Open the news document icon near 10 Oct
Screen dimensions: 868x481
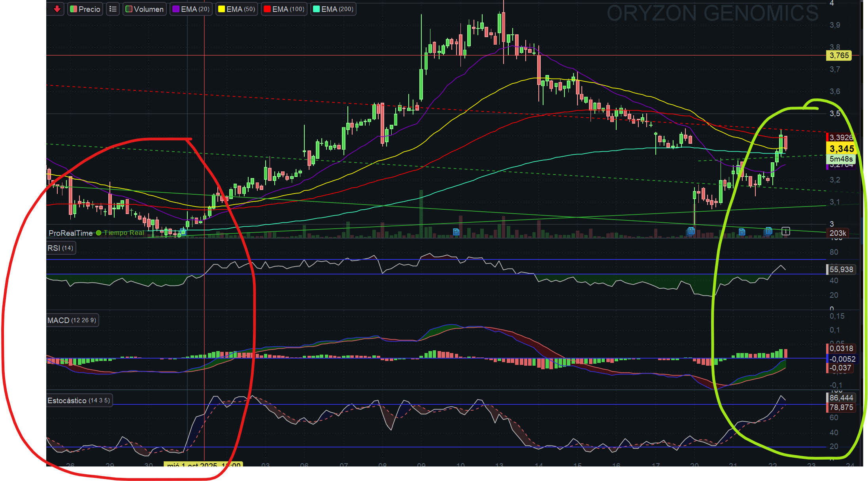(456, 232)
